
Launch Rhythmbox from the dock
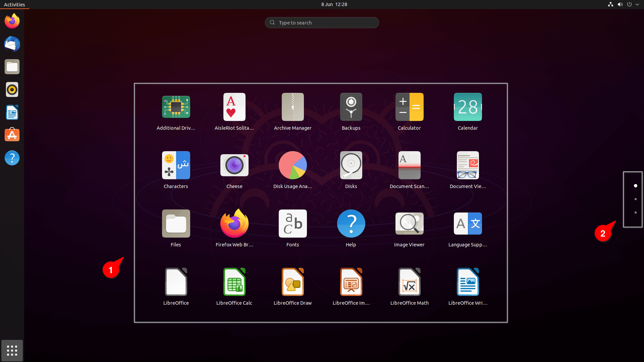pyautogui.click(x=12, y=89)
